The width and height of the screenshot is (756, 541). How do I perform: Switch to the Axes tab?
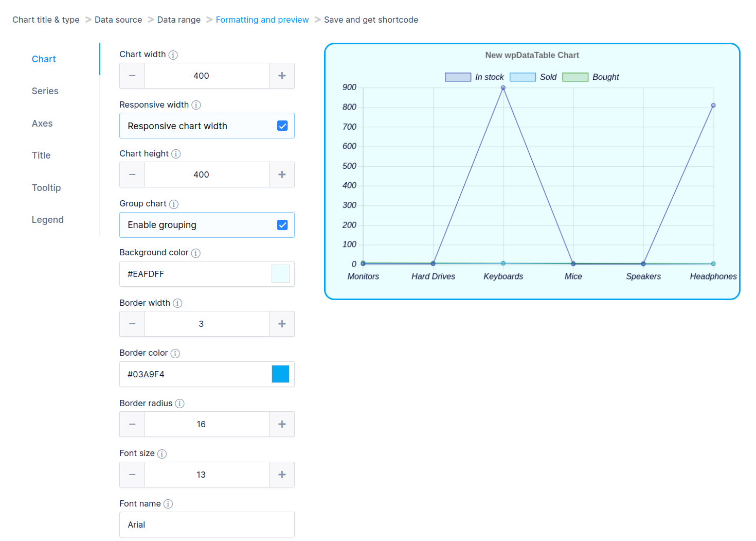(42, 124)
